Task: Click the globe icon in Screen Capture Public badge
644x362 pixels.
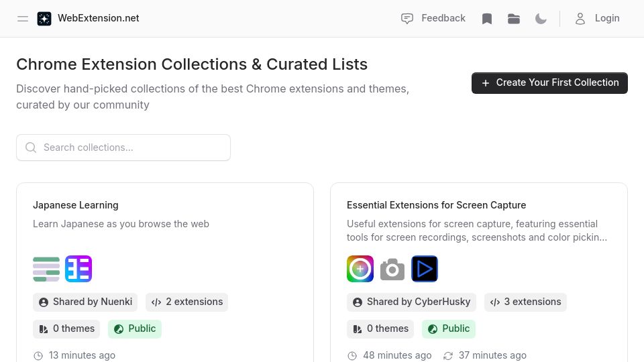Action: pyautogui.click(x=433, y=329)
